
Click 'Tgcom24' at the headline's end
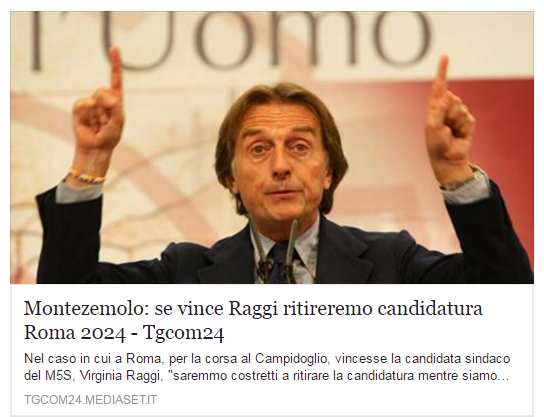coord(183,333)
